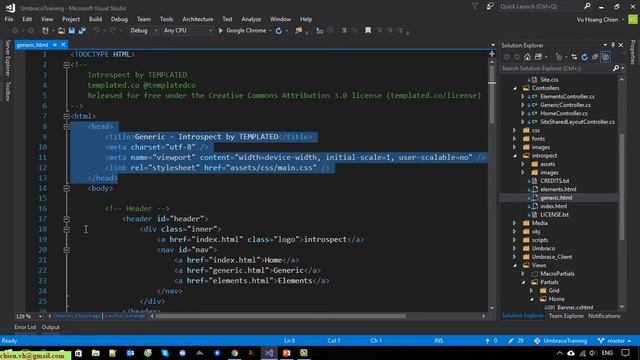
Task: Collapse the head element code outline
Action: [x=67, y=127]
